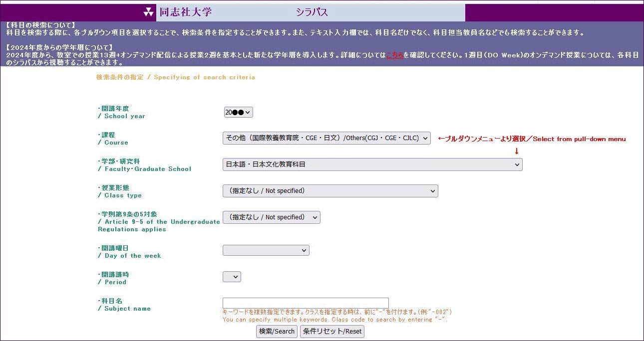Click the 検索条件の指定 / Specifying of search criteria heading

[175, 77]
